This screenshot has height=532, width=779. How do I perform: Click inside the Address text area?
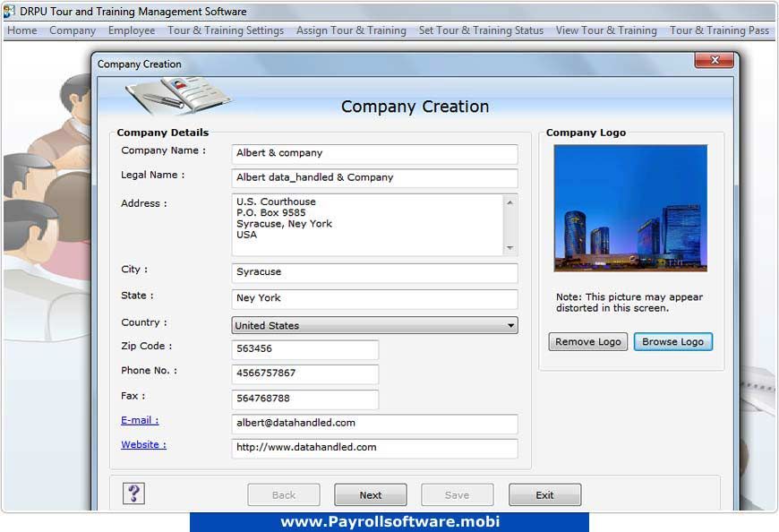368,225
